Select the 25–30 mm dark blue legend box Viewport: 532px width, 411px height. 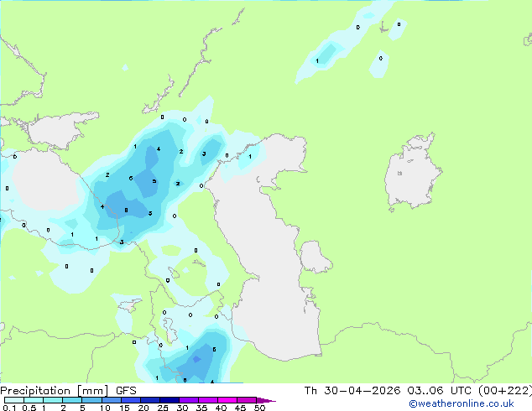tap(170, 400)
